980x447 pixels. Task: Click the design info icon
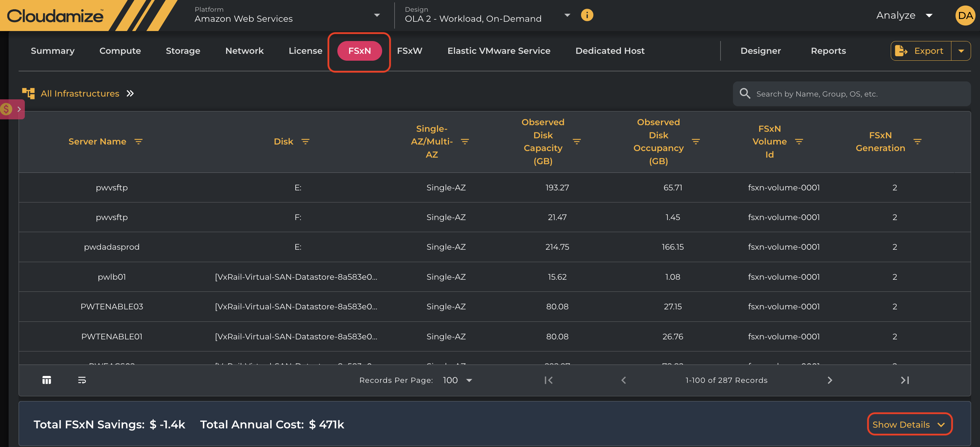(x=586, y=15)
